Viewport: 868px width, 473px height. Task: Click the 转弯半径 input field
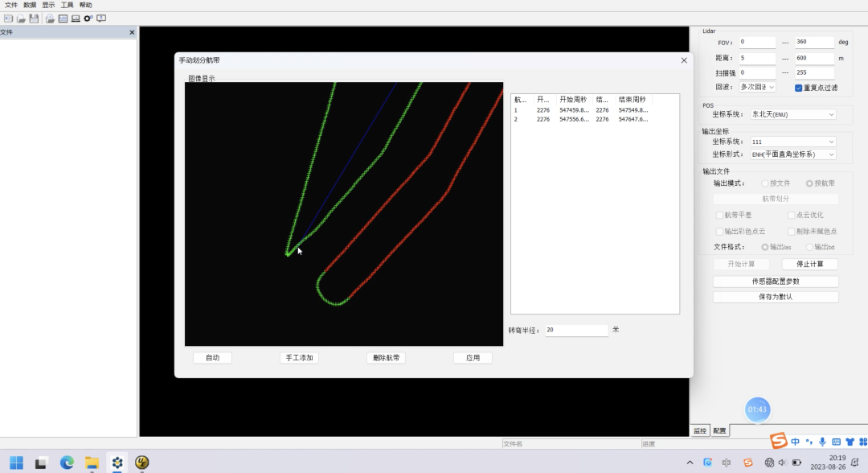pos(575,331)
